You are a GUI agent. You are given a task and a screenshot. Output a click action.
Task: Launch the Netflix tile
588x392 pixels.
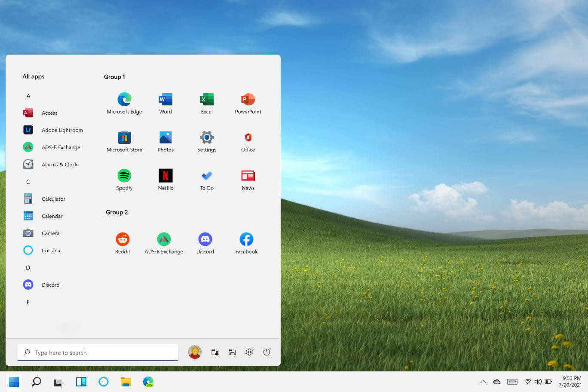pyautogui.click(x=165, y=180)
